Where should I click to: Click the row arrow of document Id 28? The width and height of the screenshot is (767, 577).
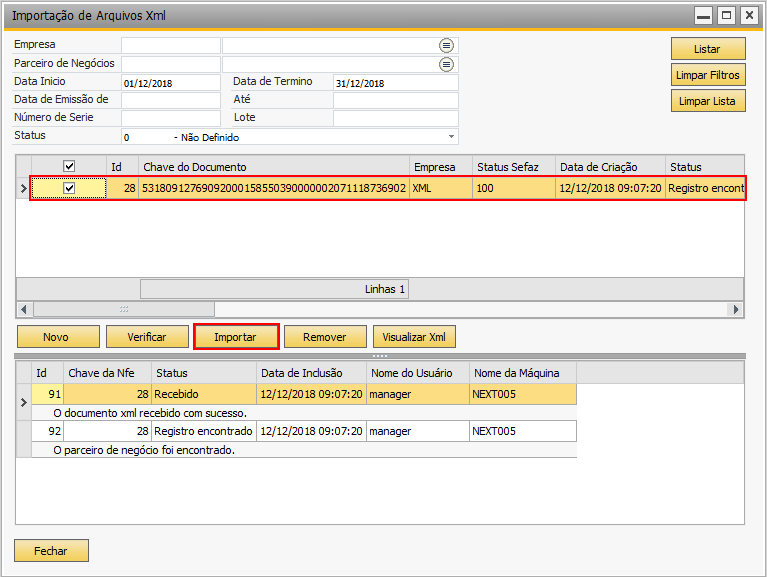[x=23, y=188]
